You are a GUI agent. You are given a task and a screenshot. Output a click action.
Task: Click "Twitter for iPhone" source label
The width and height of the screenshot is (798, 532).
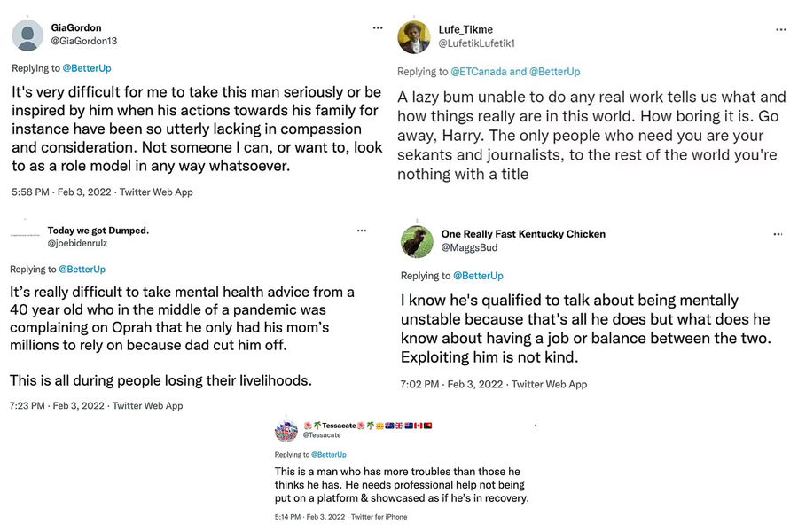[379, 517]
